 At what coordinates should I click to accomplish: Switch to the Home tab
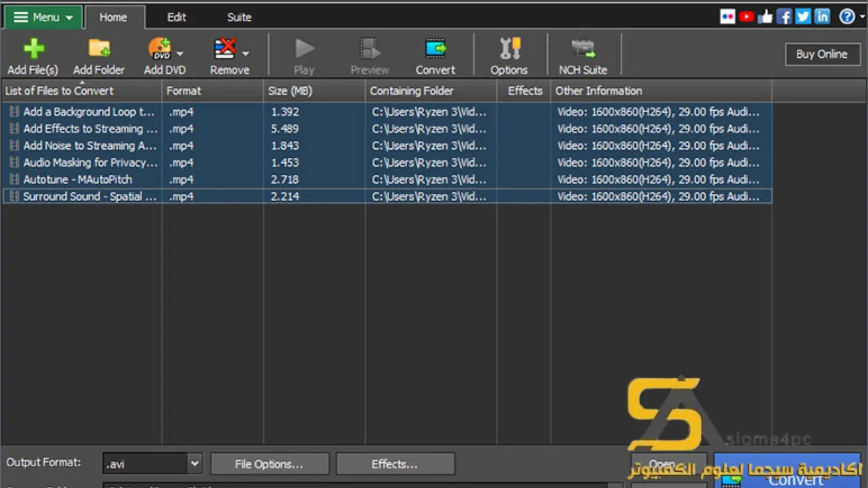coord(114,17)
